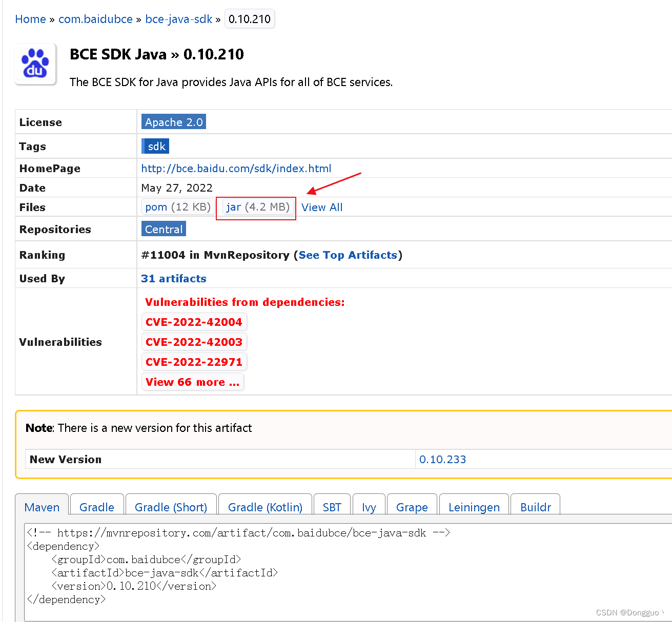Open CVE-2022-42004 vulnerability
672x622 pixels.
click(194, 322)
